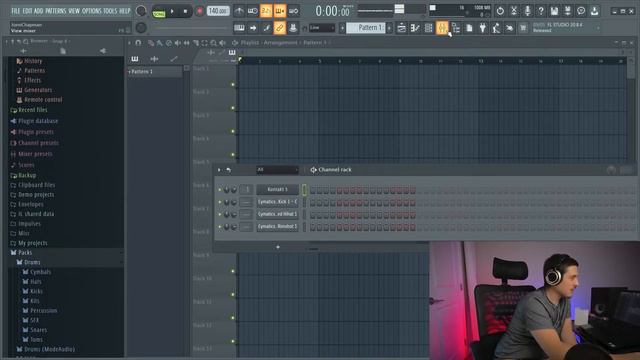Add a channel with the plus button
640x360 pixels.
pos(278,247)
